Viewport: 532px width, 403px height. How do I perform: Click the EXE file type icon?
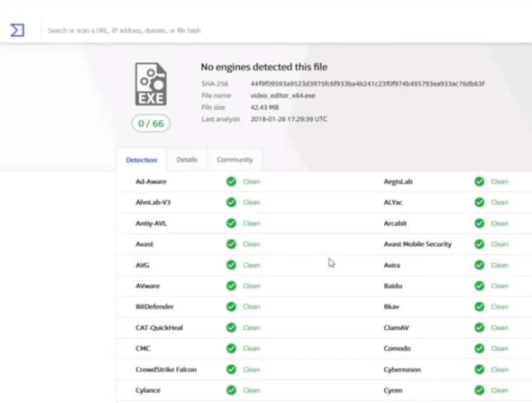tap(151, 84)
